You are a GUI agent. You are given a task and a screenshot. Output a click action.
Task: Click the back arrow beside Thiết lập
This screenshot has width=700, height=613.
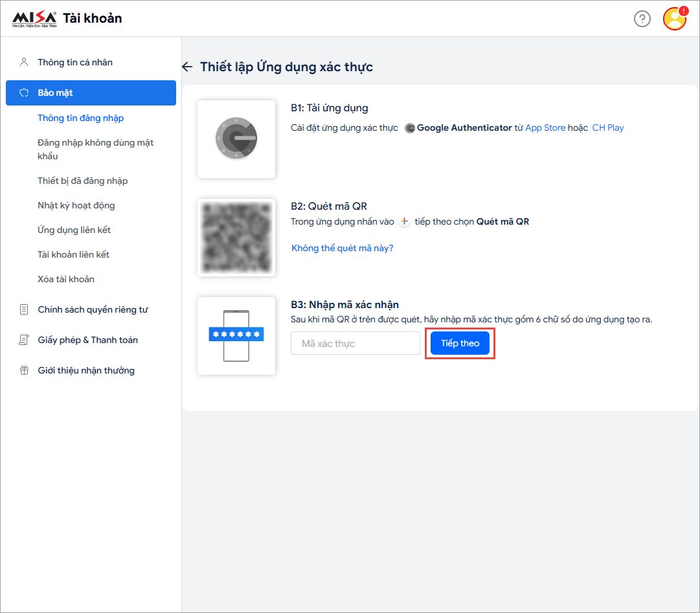coord(187,67)
